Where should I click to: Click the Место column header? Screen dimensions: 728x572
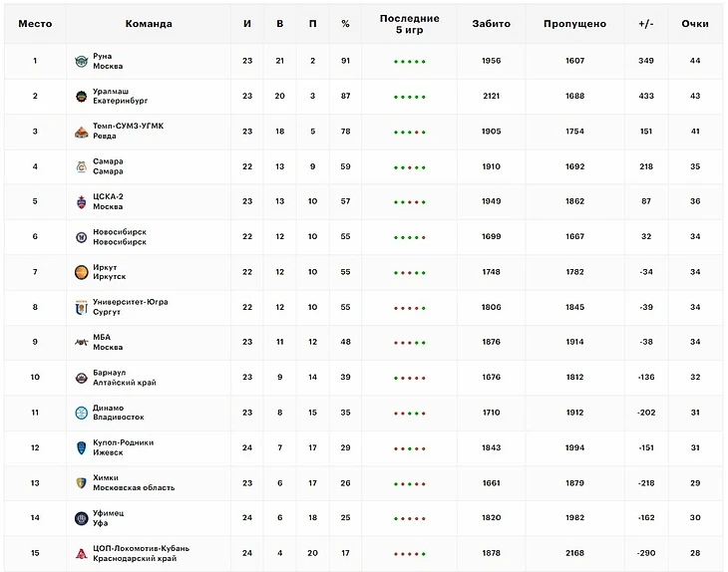[x=35, y=24]
